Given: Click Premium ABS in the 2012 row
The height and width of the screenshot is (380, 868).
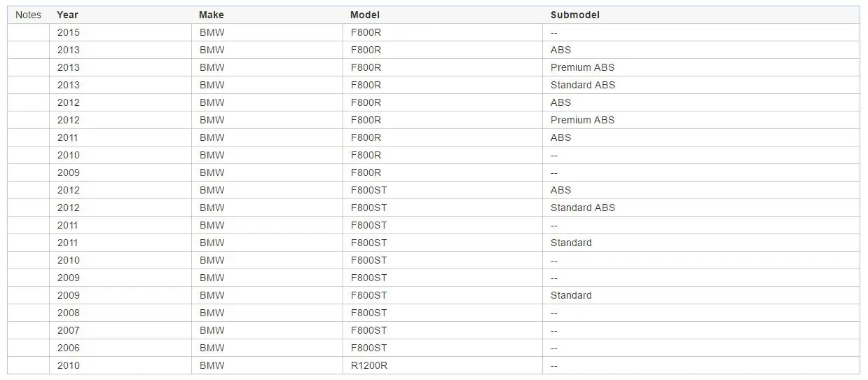Looking at the screenshot, I should click(x=582, y=120).
